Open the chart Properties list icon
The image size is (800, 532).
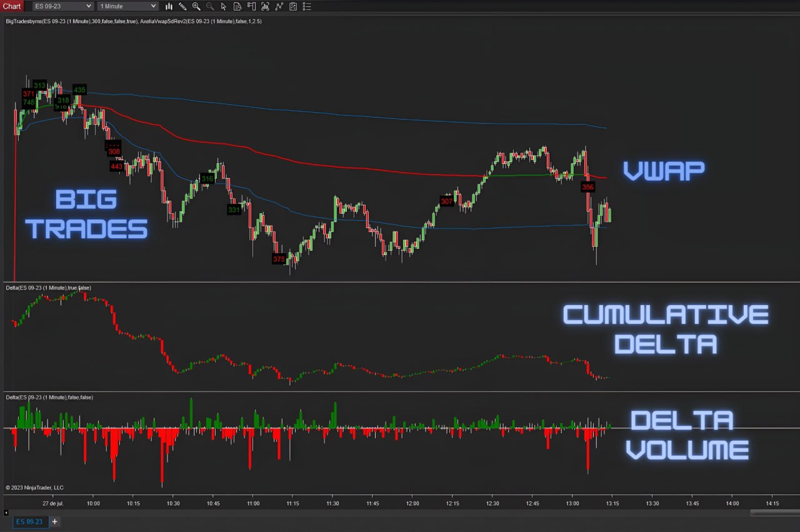click(x=306, y=6)
